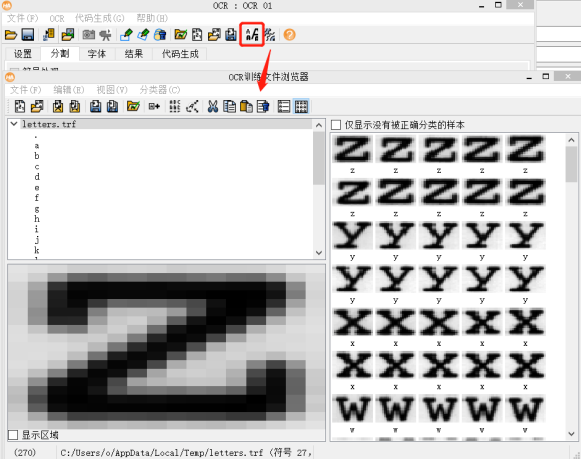The height and width of the screenshot is (459, 581).
Task: Click the open folder icon in top toolbar
Action: [11, 35]
